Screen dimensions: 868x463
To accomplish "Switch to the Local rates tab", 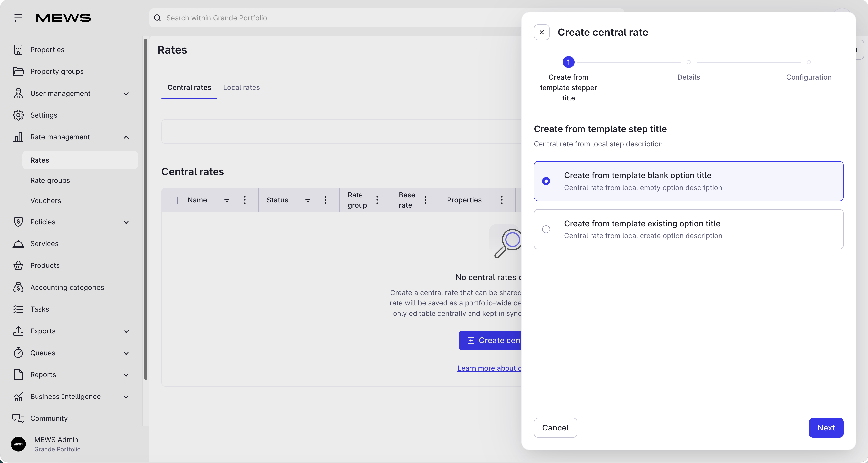I will pos(241,87).
